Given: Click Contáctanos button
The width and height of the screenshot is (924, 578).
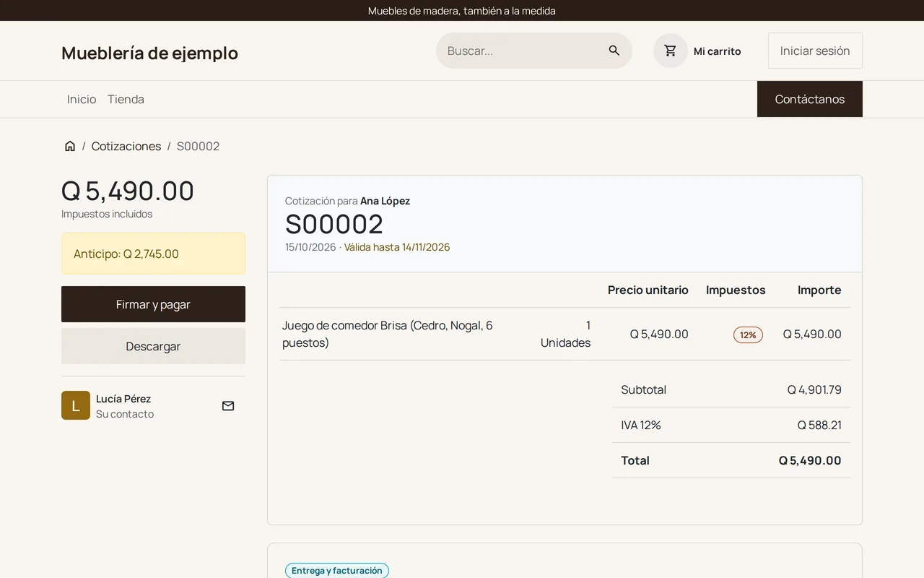Looking at the screenshot, I should click(x=810, y=99).
